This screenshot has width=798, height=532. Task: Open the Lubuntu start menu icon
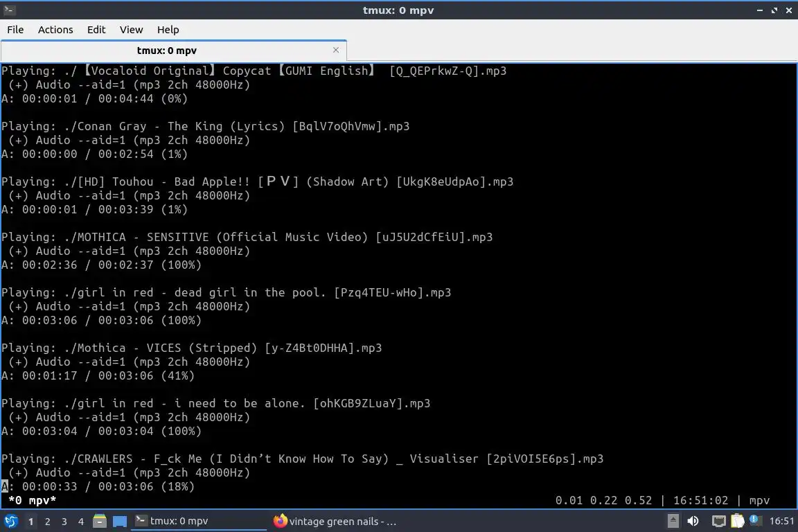pyautogui.click(x=10, y=521)
